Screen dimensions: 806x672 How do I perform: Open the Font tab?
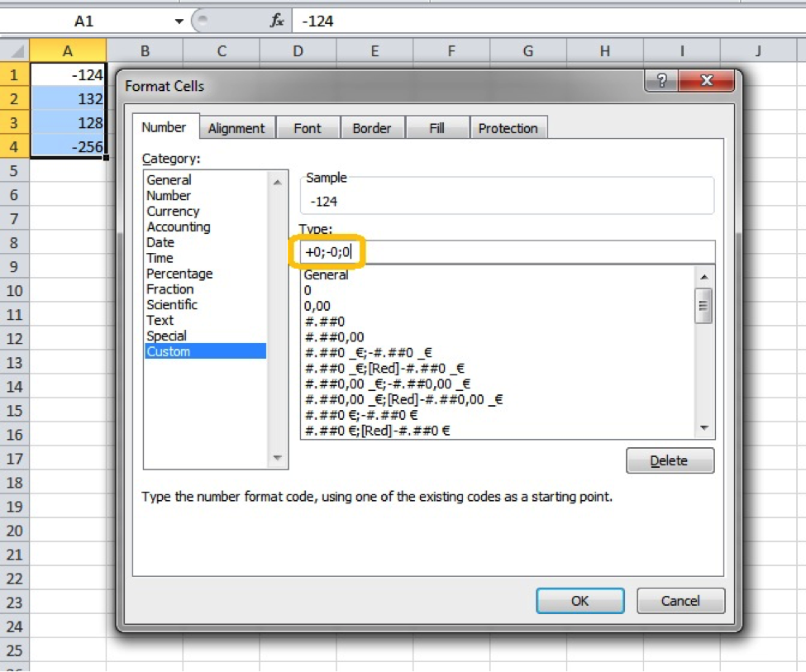[x=308, y=128]
